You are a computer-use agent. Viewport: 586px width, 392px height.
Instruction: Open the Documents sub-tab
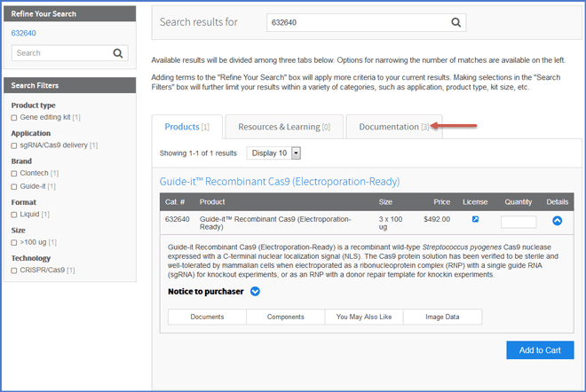pyautogui.click(x=207, y=317)
